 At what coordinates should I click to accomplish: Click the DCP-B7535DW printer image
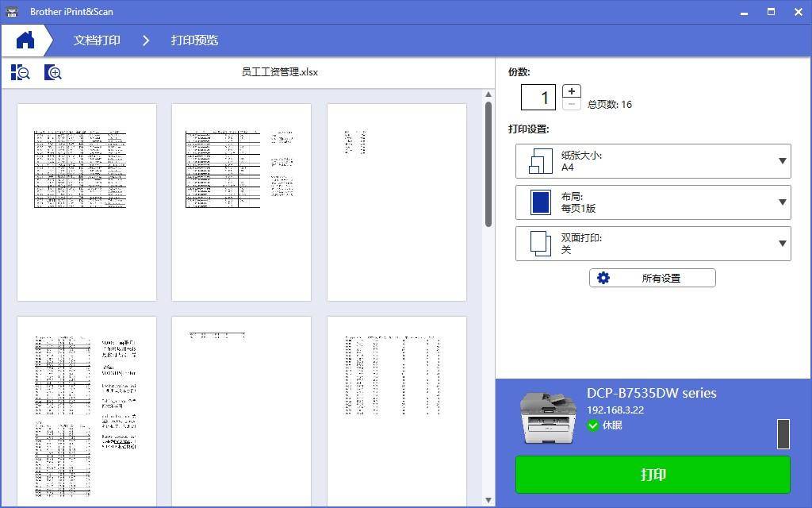coord(547,414)
